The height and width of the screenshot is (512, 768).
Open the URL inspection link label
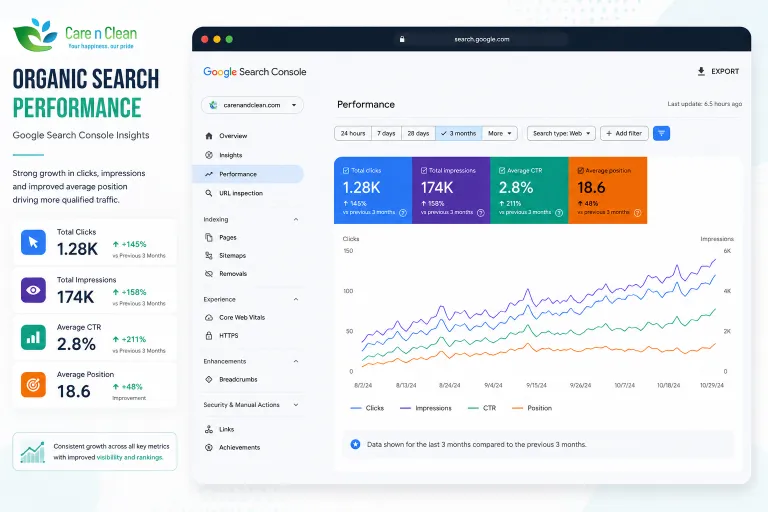[x=241, y=193]
